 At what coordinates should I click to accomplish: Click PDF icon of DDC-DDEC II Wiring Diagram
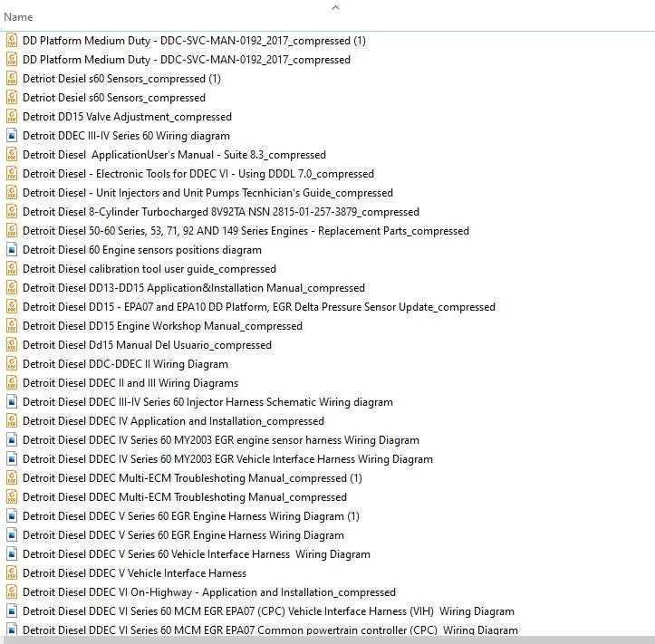[12, 364]
